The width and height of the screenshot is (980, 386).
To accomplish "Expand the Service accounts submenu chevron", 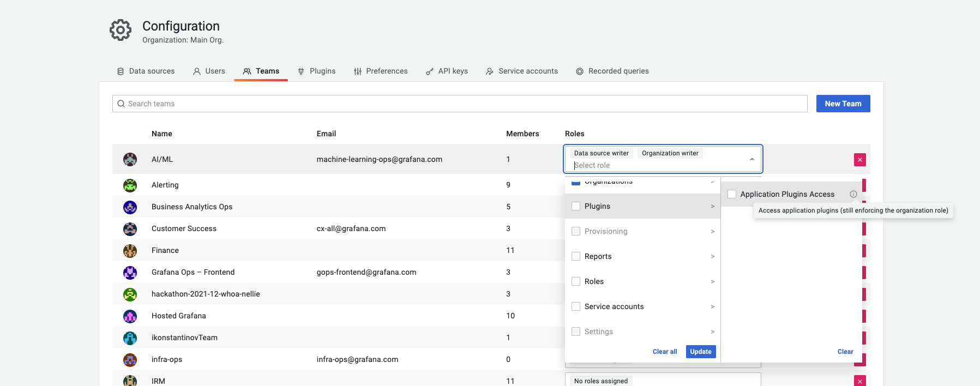I will [712, 306].
